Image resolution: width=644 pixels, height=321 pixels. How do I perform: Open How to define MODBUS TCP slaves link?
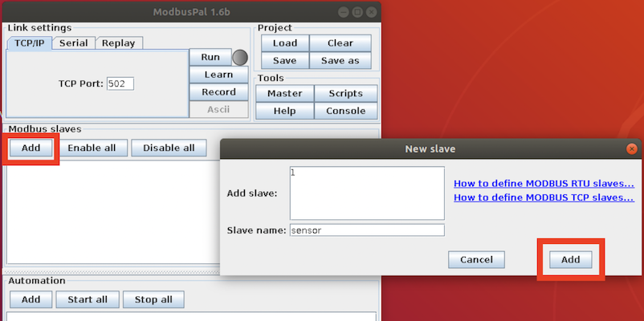[544, 197]
